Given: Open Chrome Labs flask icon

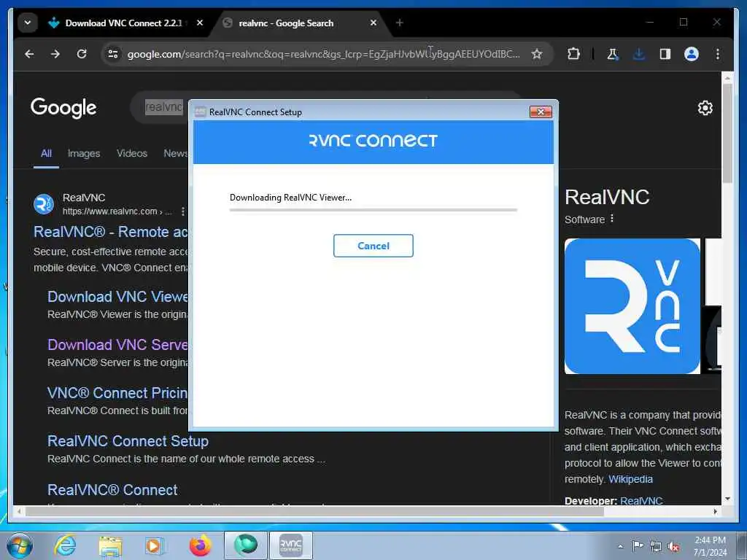Looking at the screenshot, I should (x=613, y=54).
